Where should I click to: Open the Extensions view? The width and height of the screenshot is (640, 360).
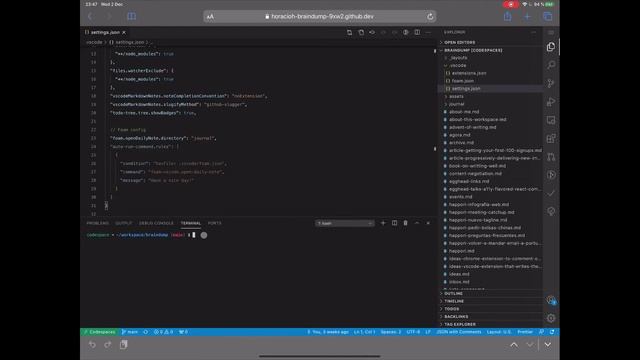[x=551, y=138]
